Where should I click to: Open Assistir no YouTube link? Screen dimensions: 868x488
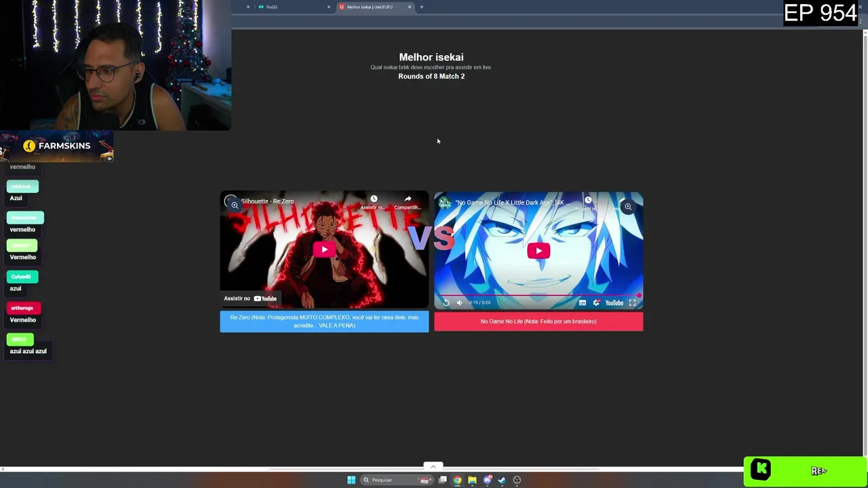point(250,298)
